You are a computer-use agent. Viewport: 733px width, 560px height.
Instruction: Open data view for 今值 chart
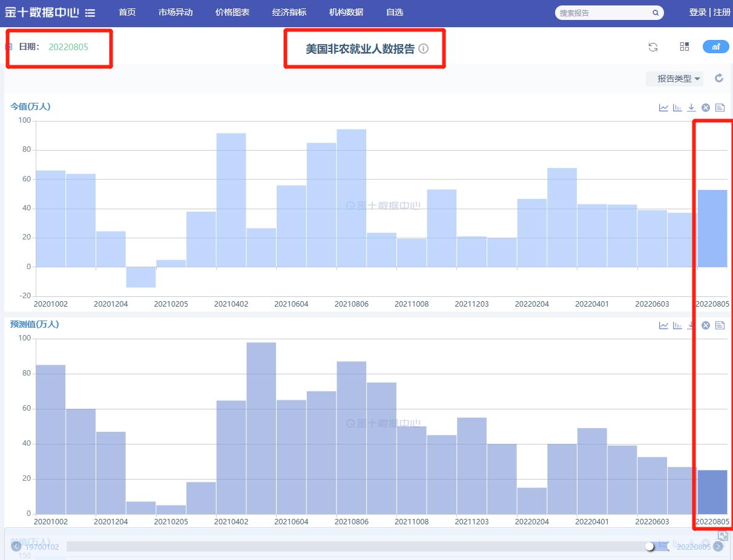720,108
